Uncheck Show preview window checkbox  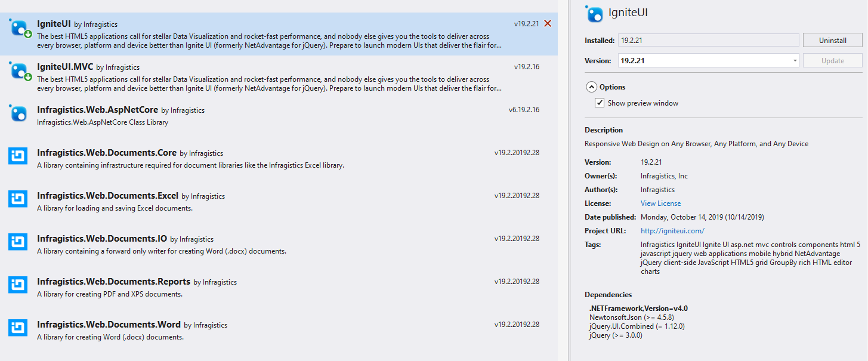(x=600, y=103)
